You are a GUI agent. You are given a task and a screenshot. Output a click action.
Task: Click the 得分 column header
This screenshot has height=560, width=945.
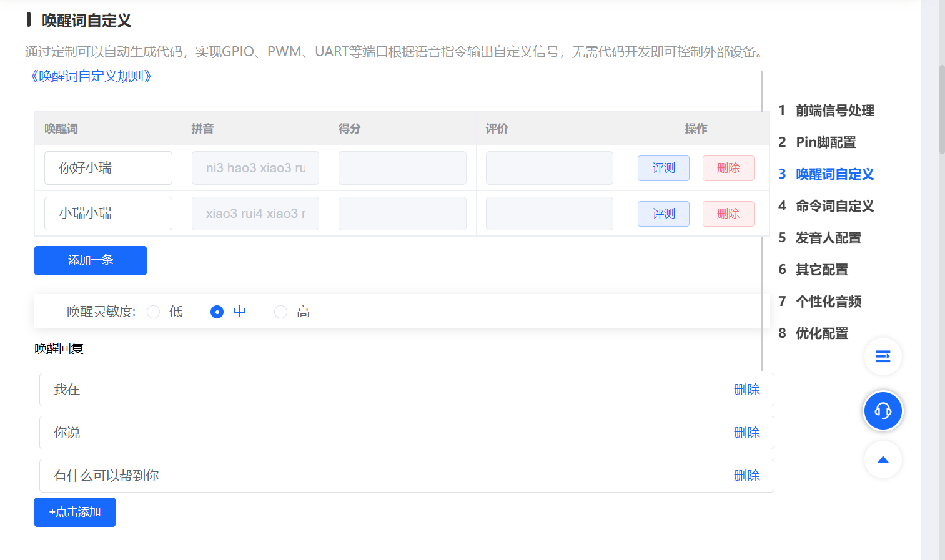pos(350,129)
